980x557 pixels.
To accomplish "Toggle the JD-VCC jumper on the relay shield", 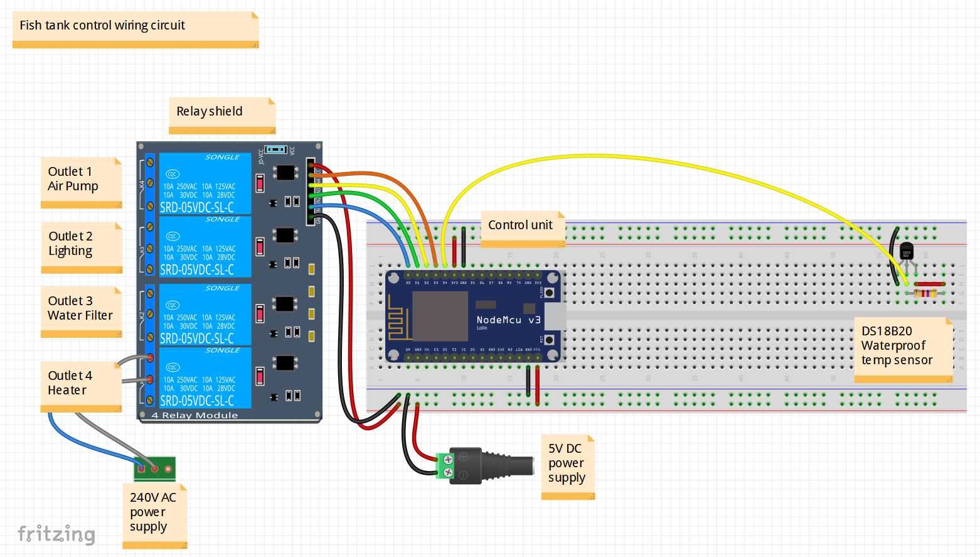I will (x=274, y=148).
